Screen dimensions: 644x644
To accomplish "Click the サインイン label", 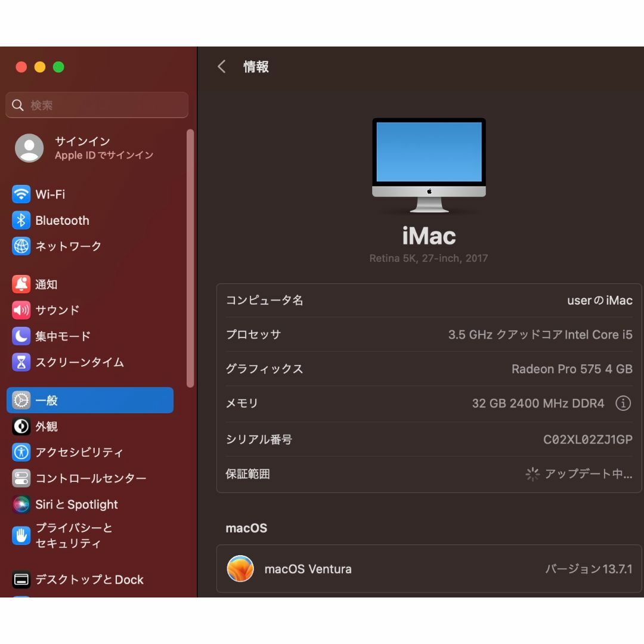I will point(82,141).
